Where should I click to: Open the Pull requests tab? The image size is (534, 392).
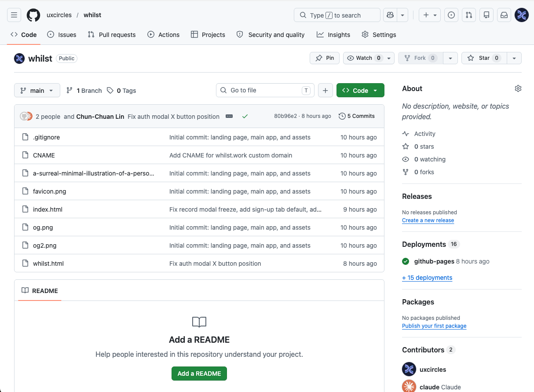pyautogui.click(x=112, y=35)
